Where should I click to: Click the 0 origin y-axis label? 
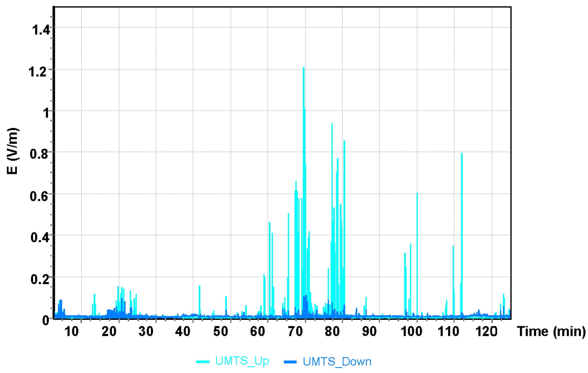46,320
